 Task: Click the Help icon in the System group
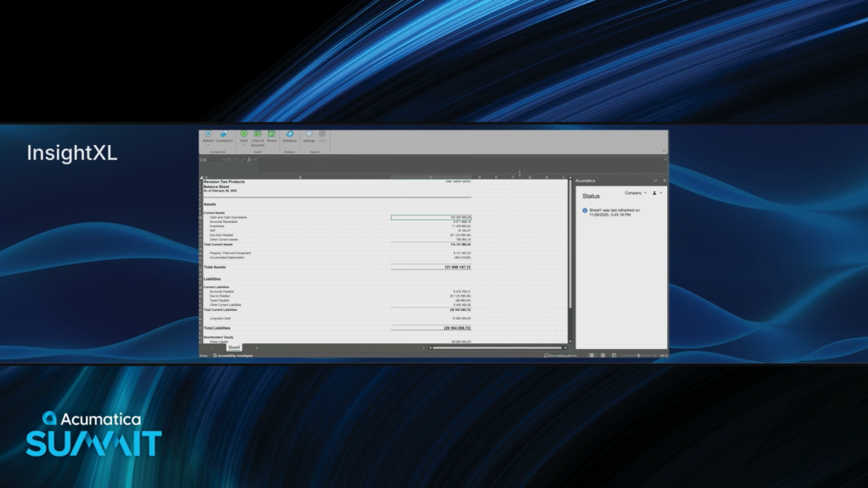tap(322, 136)
